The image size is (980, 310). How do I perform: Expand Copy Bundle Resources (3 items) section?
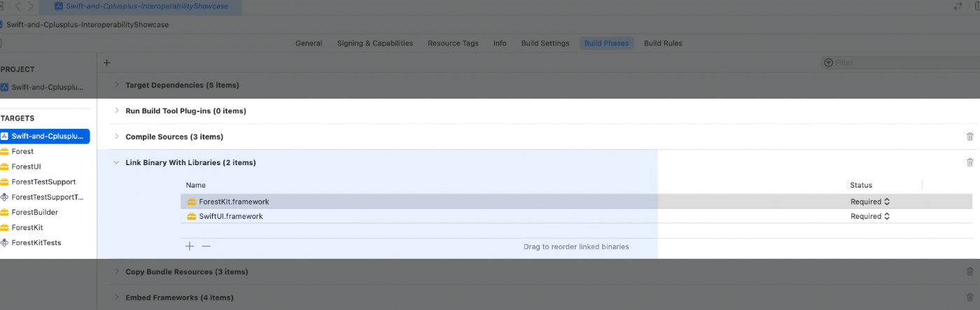pos(117,272)
